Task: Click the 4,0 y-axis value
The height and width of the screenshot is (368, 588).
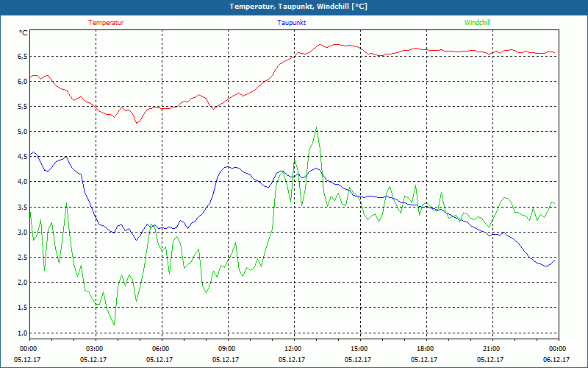Action: point(23,181)
